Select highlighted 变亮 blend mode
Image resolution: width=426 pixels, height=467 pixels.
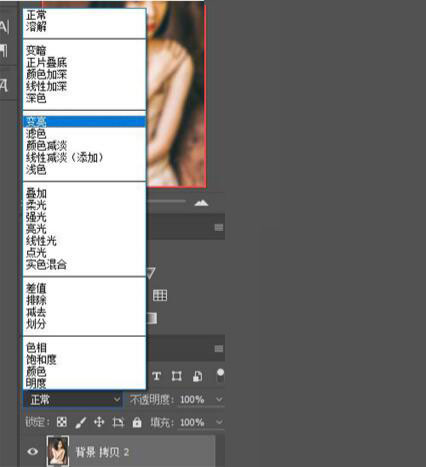pos(84,122)
